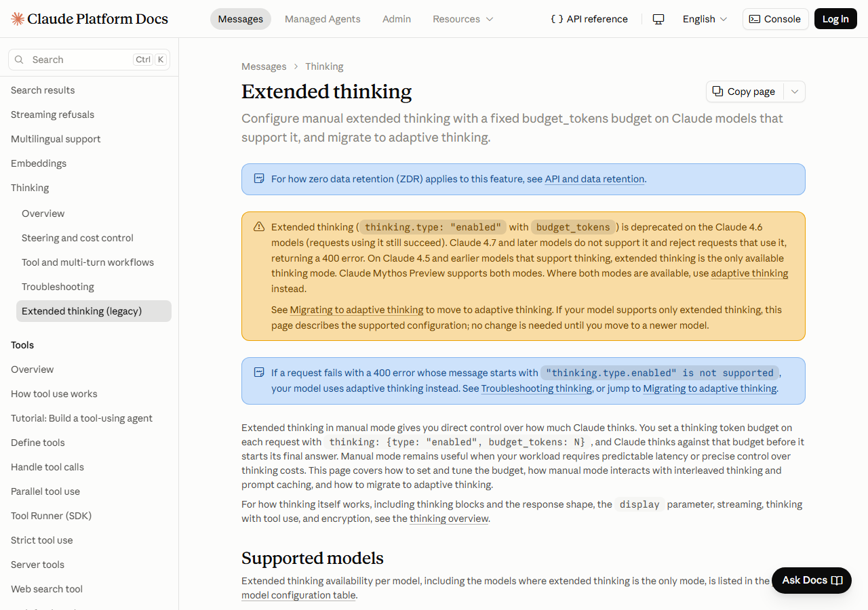Expand the Copy page options chevron
Viewport: 868px width, 610px height.
[x=795, y=91]
